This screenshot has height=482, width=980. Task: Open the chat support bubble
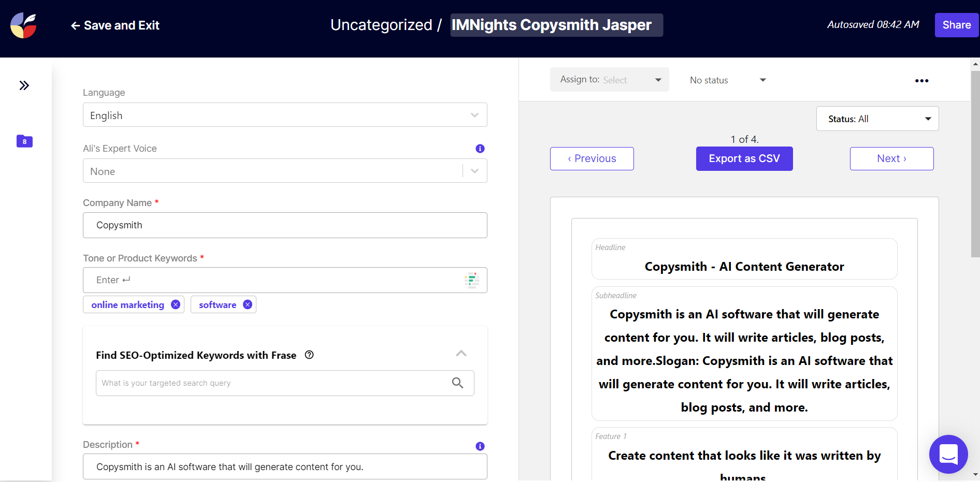coord(948,454)
